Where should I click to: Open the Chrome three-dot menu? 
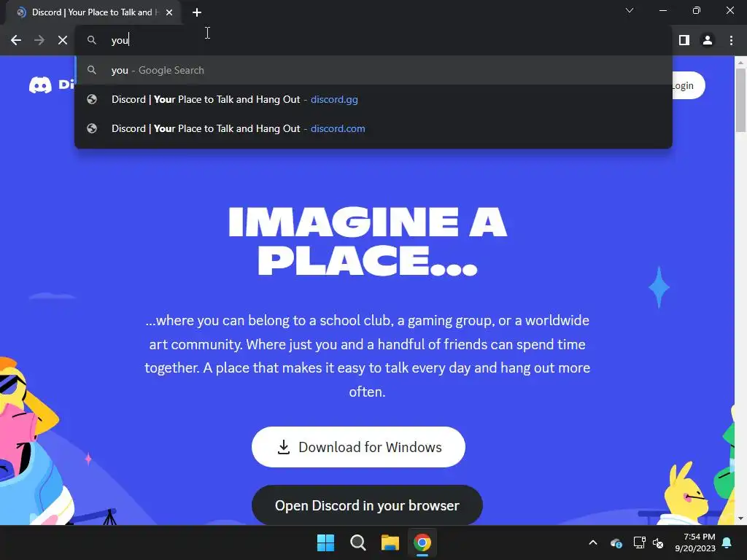pyautogui.click(x=731, y=41)
